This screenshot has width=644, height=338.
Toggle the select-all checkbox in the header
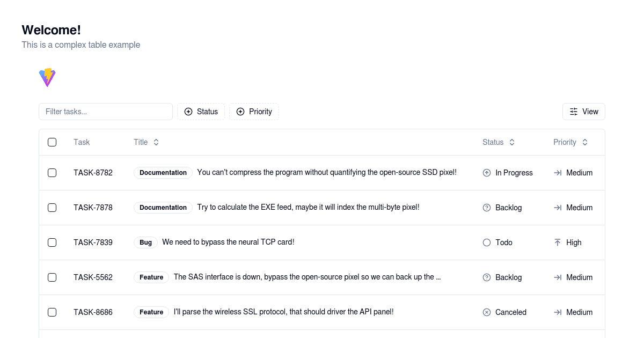[x=52, y=142]
